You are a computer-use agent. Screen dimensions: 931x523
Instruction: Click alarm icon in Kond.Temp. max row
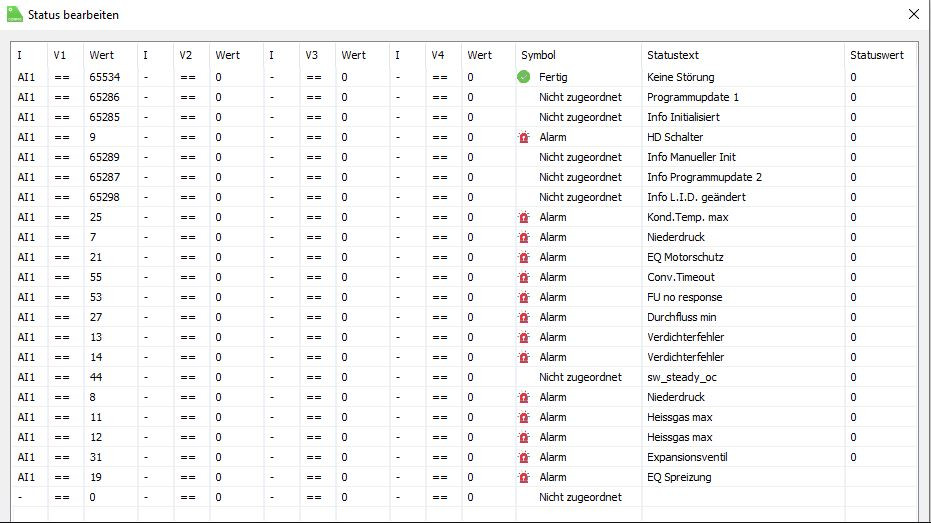[x=524, y=218]
